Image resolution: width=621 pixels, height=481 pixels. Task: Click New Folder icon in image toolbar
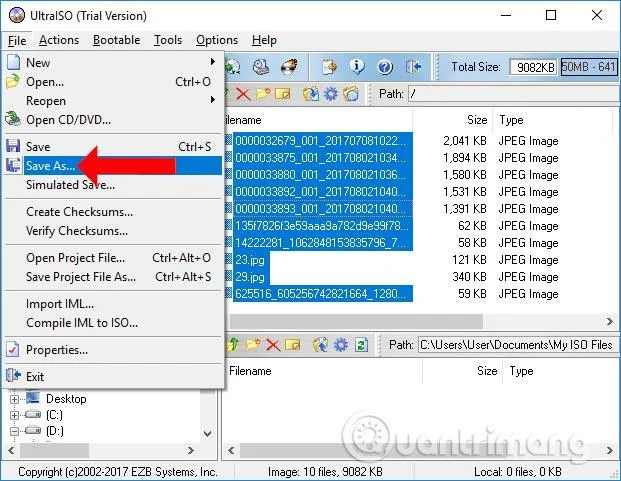point(263,94)
